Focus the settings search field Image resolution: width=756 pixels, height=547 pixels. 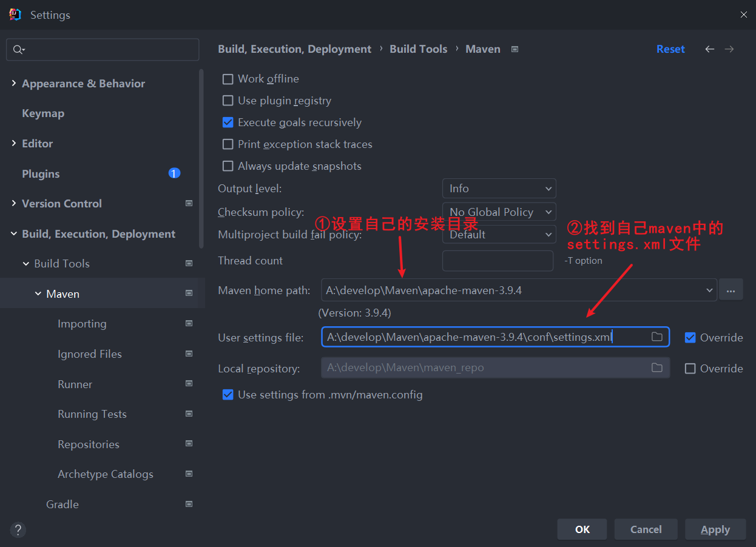point(103,50)
